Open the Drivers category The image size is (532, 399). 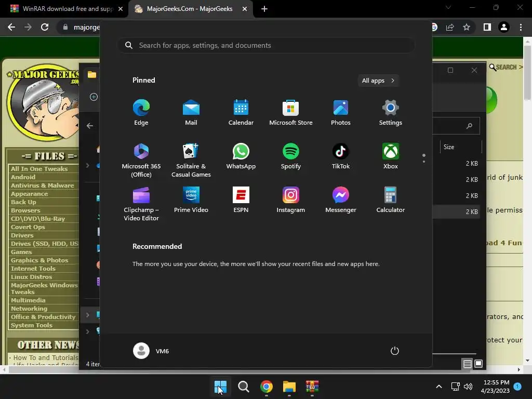click(x=22, y=235)
